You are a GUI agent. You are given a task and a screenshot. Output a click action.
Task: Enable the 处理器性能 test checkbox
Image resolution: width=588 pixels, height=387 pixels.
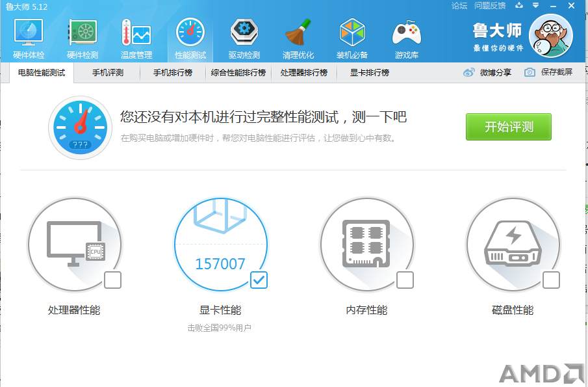(112, 280)
